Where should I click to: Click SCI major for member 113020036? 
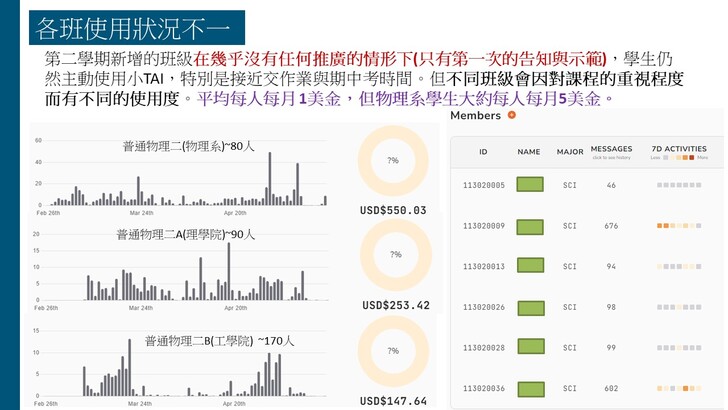570,388
